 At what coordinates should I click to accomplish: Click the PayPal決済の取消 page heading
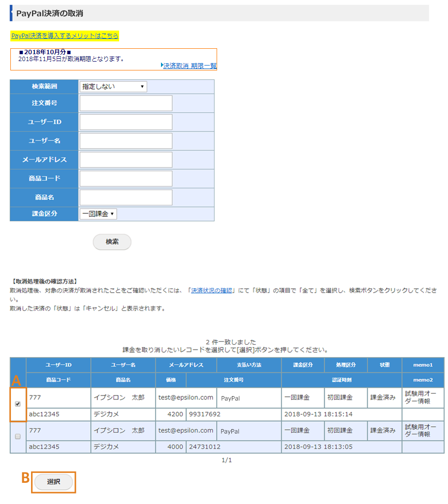pyautogui.click(x=50, y=13)
